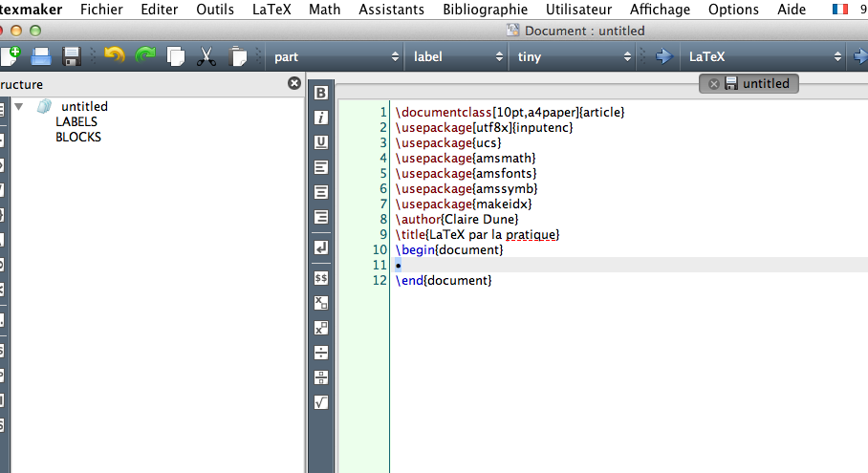Undo with the yellow arrow icon

(x=115, y=56)
